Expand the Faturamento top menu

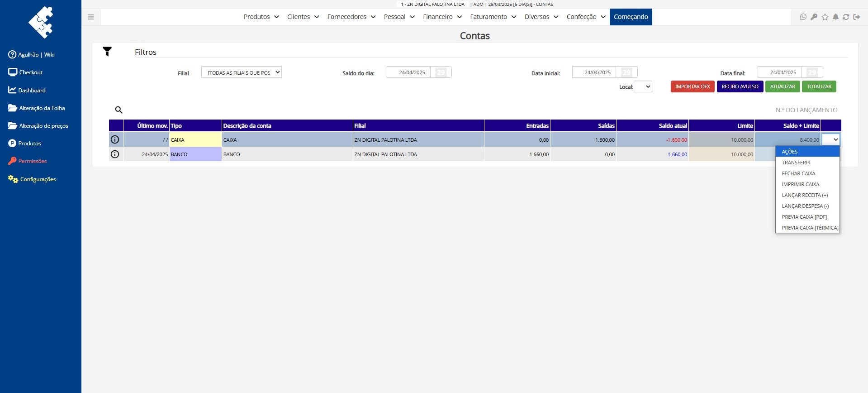[493, 17]
